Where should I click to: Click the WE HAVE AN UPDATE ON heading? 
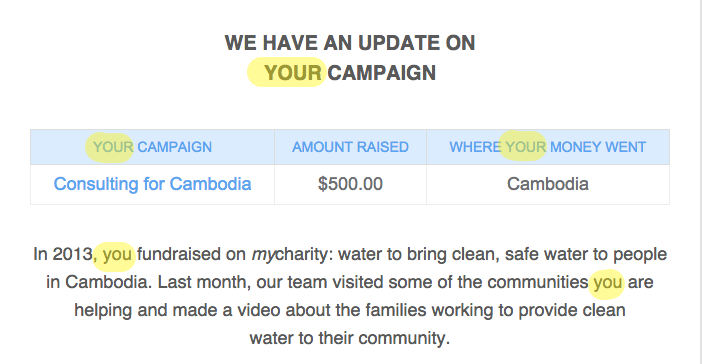pos(350,43)
